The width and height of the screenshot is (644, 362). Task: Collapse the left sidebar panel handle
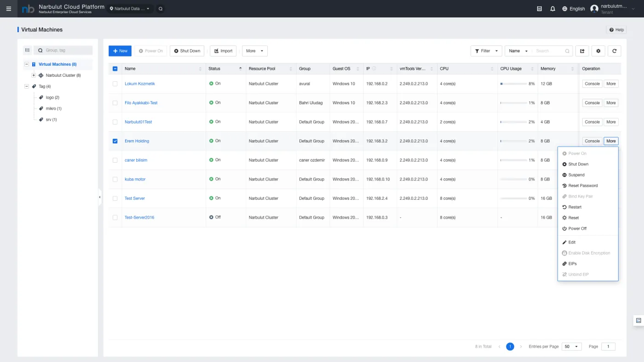(100, 197)
